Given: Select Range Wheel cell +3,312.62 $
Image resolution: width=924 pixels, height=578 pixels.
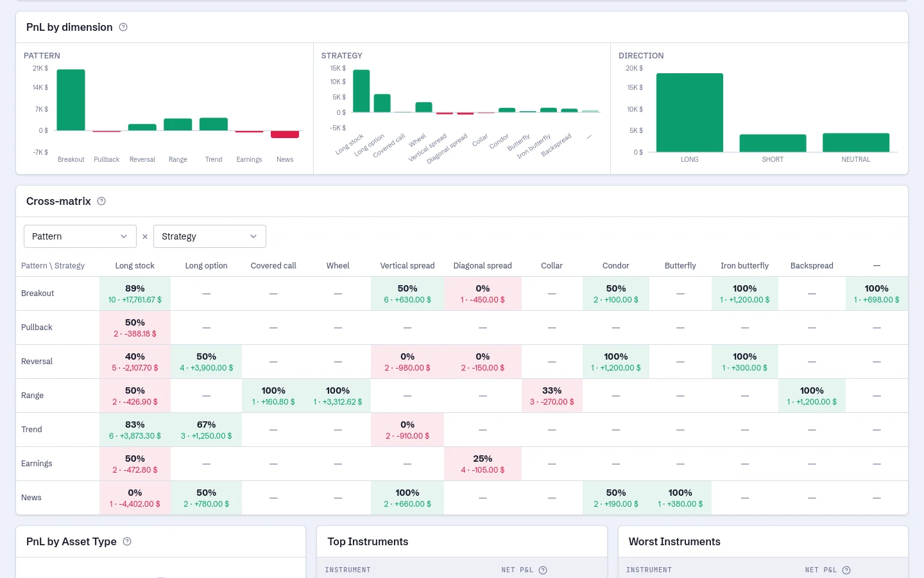Looking at the screenshot, I should 338,396.
